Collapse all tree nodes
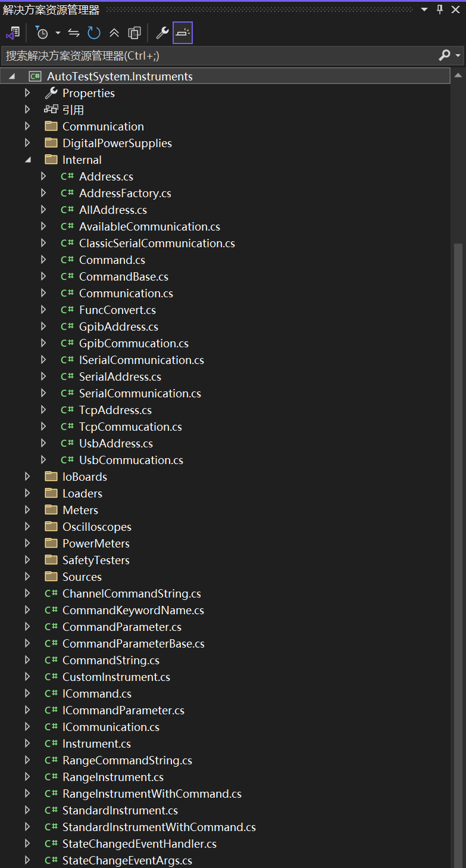466x868 pixels. [114, 33]
